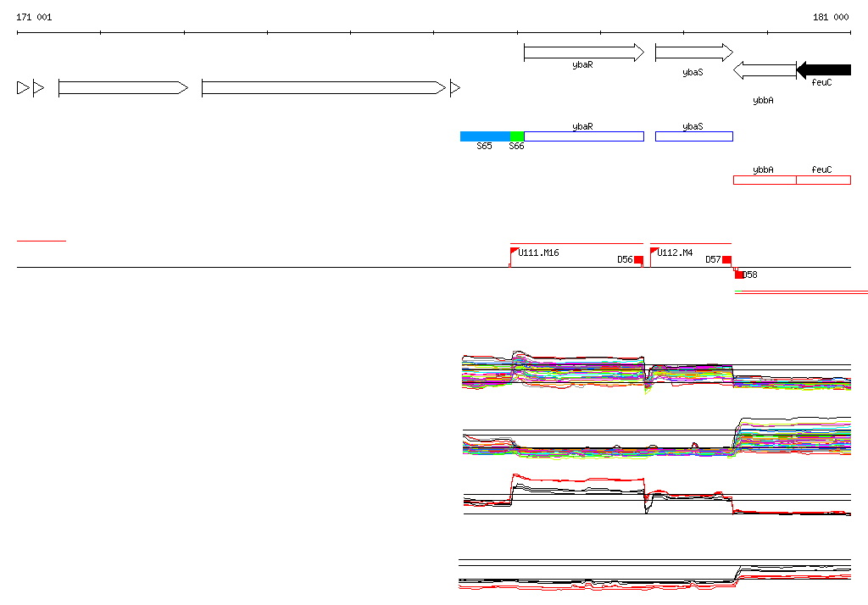The image size is (868, 605).
Task: Click the 171 001 coordinate label
Action: 34,17
